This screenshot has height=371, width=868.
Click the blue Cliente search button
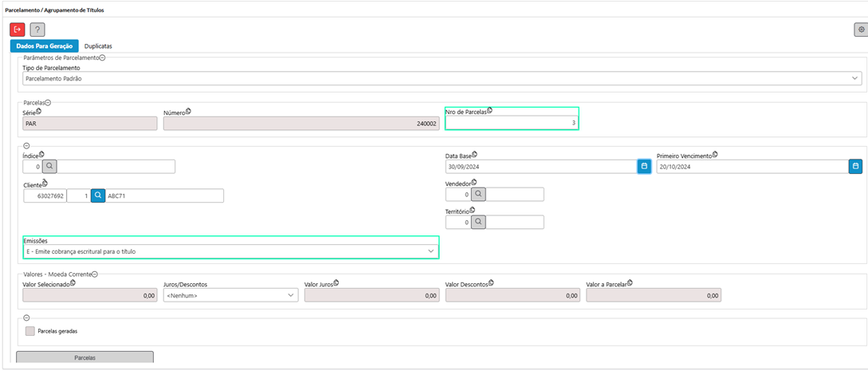click(x=98, y=195)
